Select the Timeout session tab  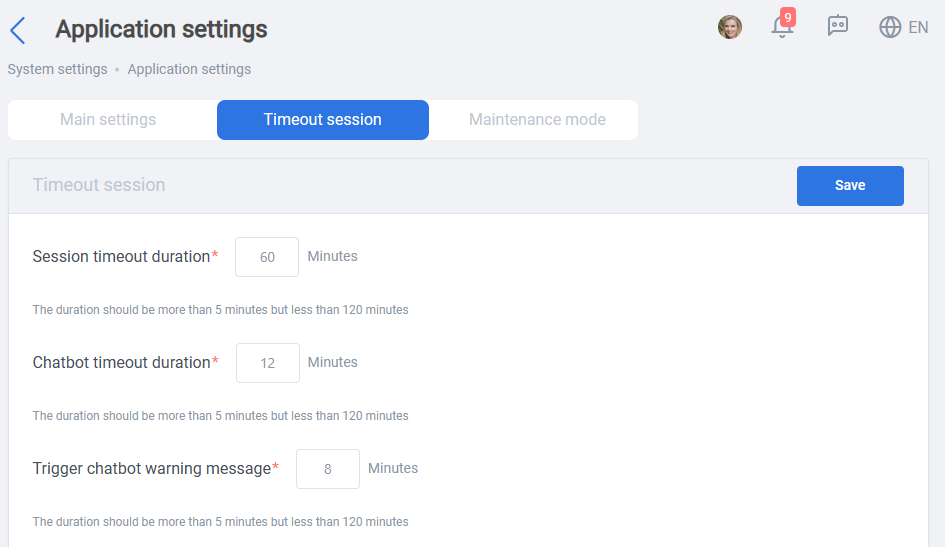pos(322,120)
